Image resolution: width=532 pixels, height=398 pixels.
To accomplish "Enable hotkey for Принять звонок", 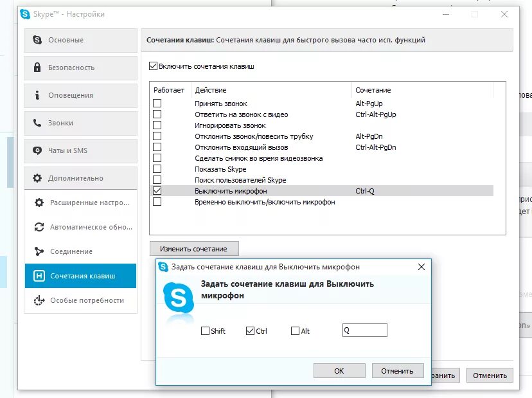I will click(157, 104).
